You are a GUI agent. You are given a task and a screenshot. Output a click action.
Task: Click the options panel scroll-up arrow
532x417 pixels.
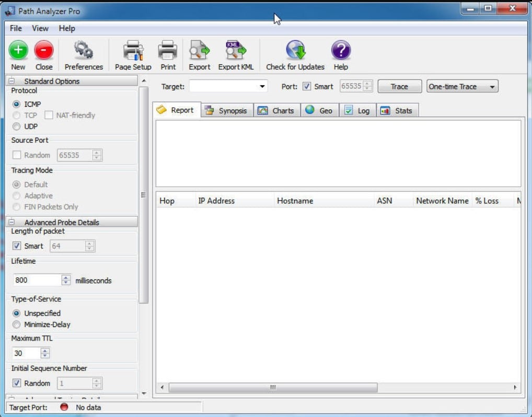(144, 81)
